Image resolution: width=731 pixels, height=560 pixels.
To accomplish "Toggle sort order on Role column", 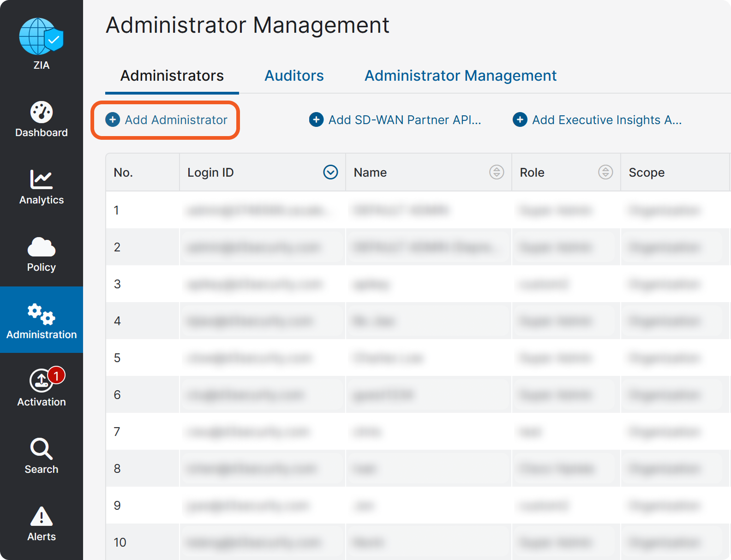I will coord(605,172).
